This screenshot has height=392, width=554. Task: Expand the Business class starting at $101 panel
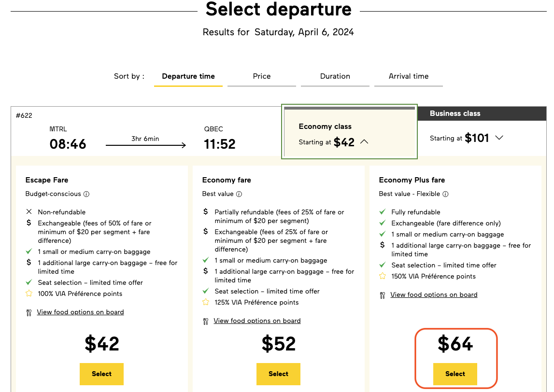coord(499,138)
